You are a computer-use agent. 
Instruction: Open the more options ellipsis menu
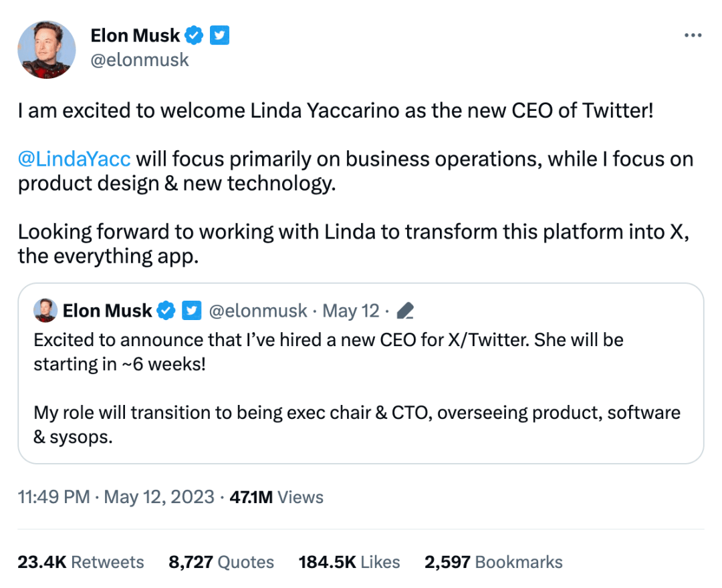[x=693, y=35]
